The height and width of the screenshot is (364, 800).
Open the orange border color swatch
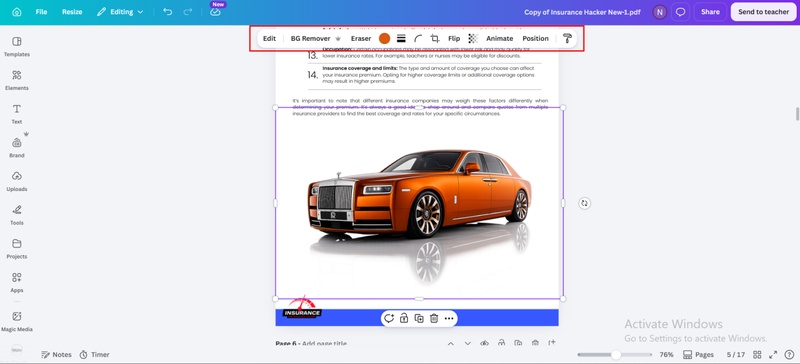coord(385,38)
